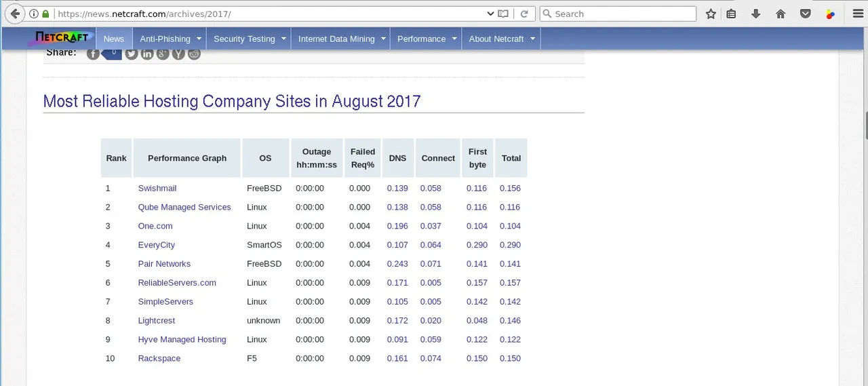868x386 pixels.
Task: Open the Hyve Managed Hosting graph
Action: (x=182, y=340)
